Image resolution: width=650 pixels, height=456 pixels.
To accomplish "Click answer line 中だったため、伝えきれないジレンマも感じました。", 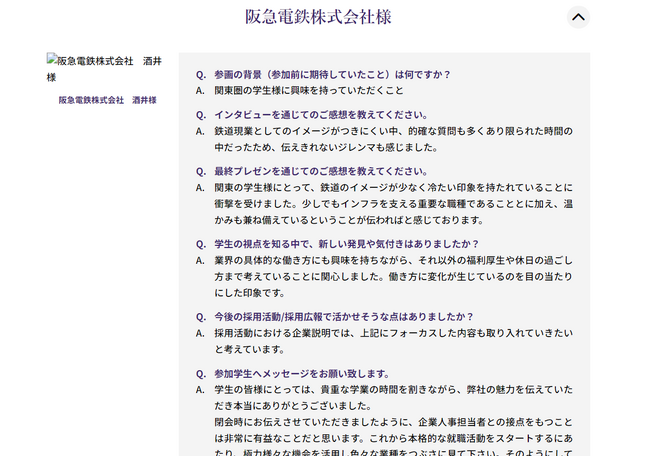I will (326, 148).
